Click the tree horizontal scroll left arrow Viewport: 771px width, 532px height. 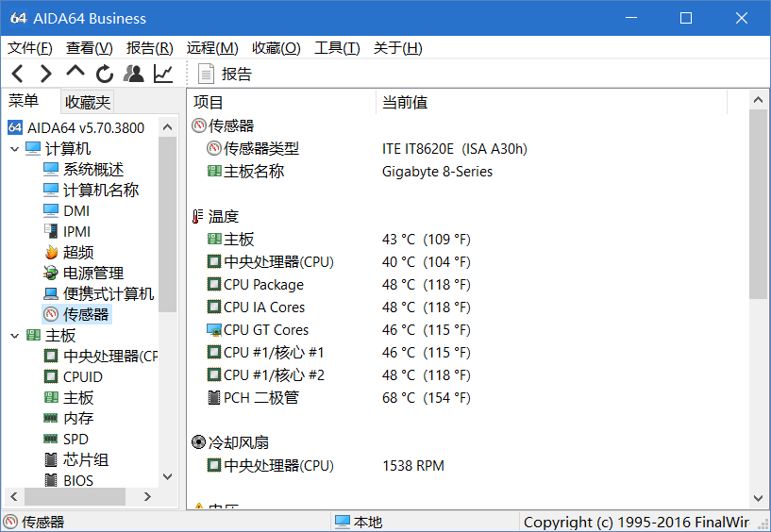click(x=14, y=496)
